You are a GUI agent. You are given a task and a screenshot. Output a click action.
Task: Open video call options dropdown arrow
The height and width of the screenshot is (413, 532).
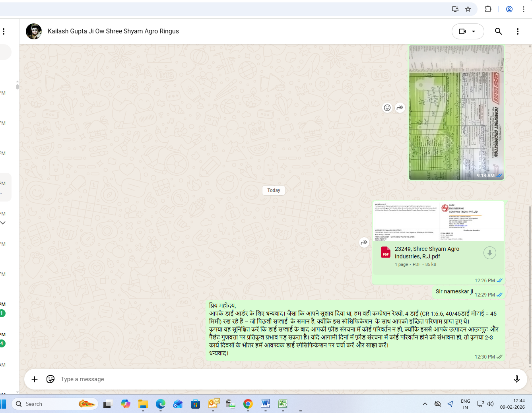tap(474, 31)
